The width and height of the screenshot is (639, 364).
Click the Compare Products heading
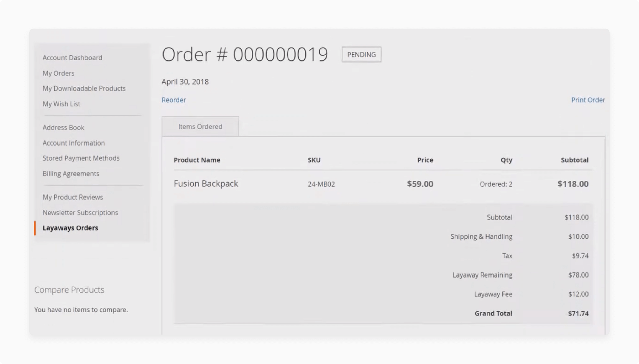[x=69, y=290]
